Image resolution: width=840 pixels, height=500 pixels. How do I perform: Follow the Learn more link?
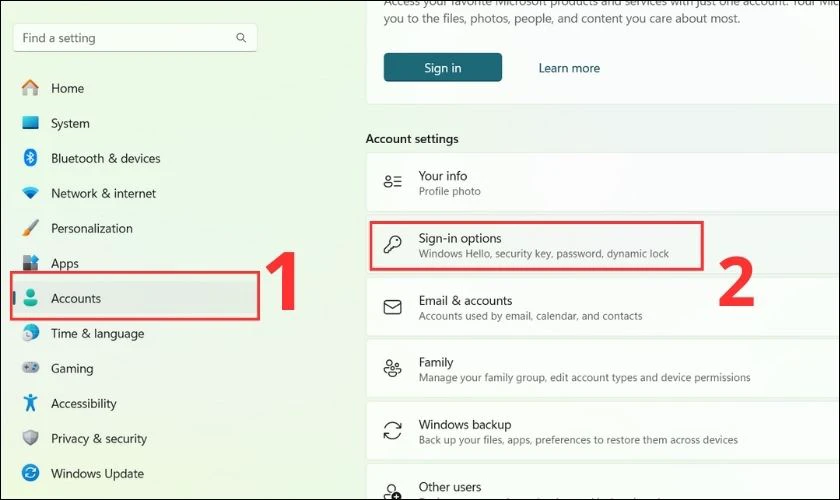click(x=569, y=68)
